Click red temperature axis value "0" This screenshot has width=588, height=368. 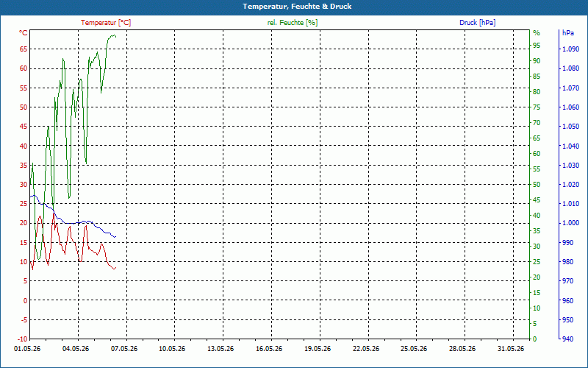pos(26,300)
